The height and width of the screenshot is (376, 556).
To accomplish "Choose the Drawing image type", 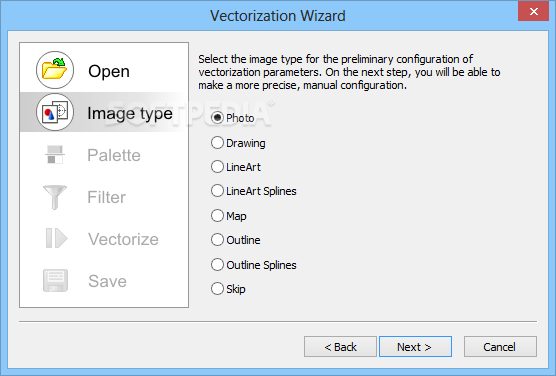I will point(217,143).
